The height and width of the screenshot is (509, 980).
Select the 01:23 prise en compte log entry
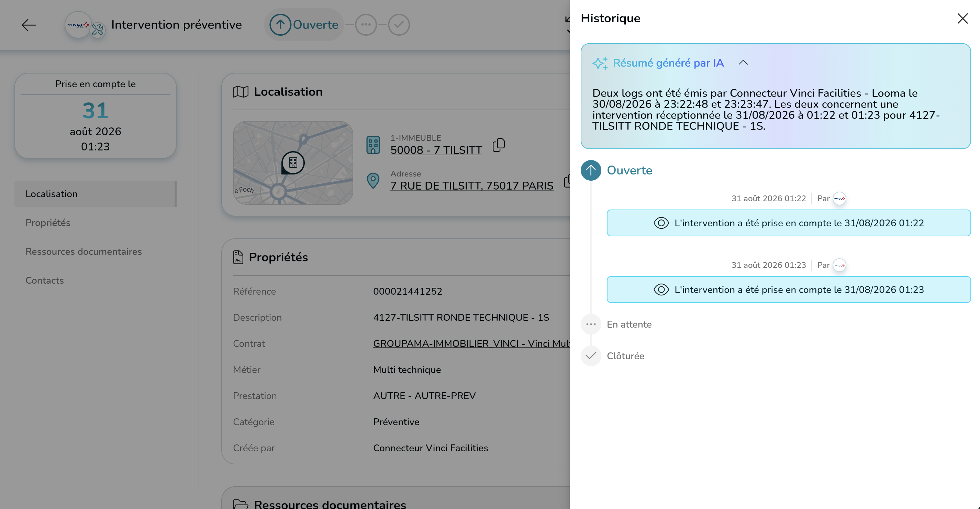pos(789,290)
